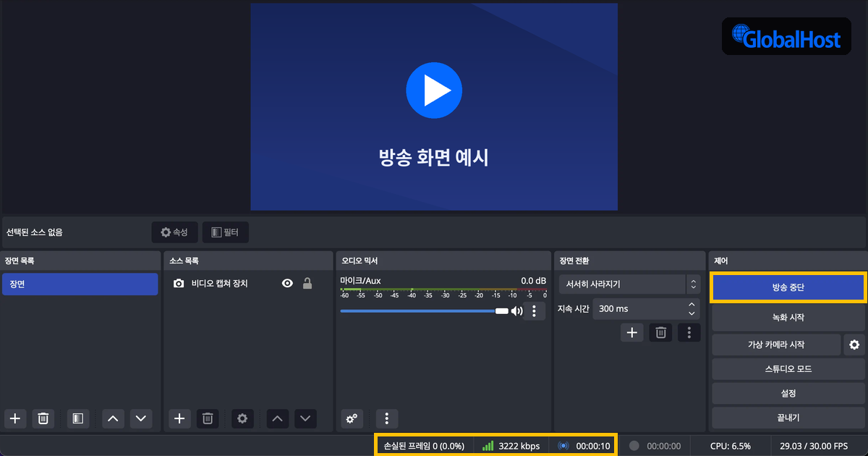Select the 장면 scene row

tap(80, 284)
